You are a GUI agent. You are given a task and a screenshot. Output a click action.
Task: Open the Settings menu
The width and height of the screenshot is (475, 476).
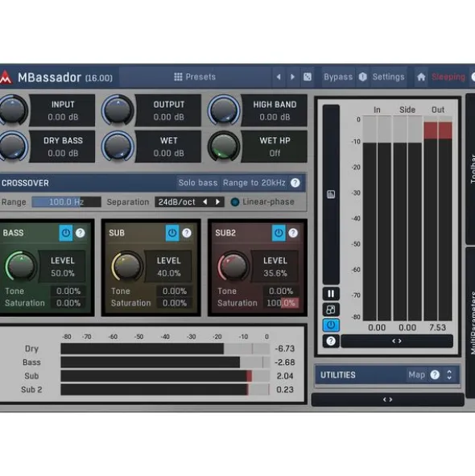(x=389, y=77)
